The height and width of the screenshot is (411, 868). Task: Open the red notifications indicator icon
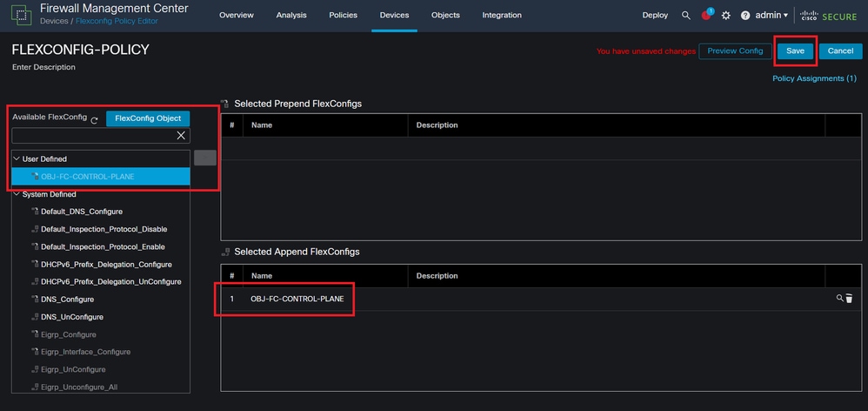(706, 15)
